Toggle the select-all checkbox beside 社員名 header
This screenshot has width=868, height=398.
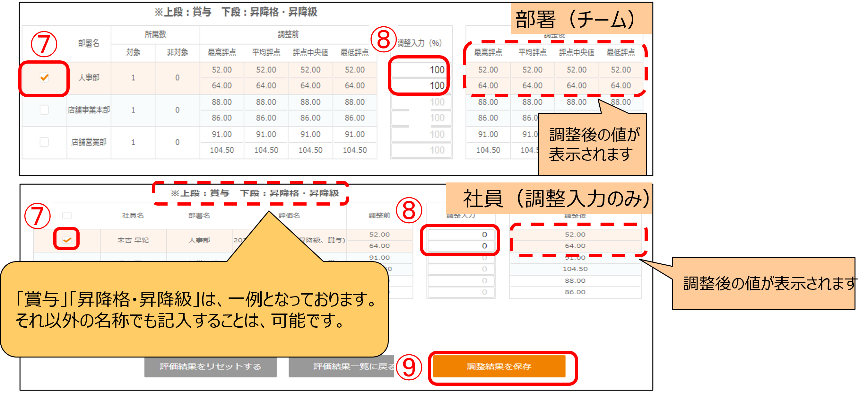tap(67, 215)
